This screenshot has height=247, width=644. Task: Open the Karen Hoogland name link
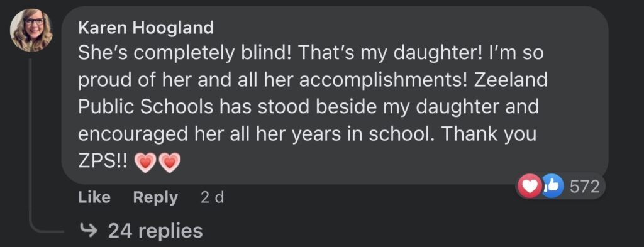(146, 28)
